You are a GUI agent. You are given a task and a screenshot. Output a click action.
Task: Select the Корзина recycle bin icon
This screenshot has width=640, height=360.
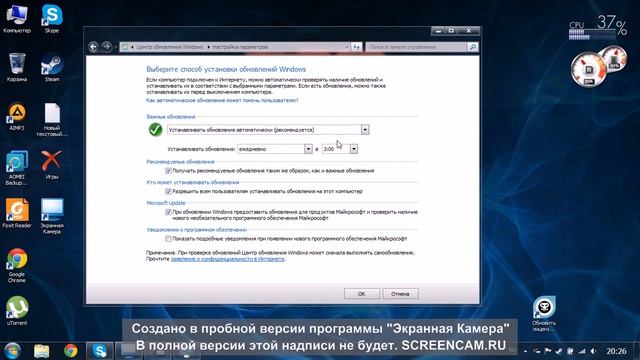click(x=17, y=67)
